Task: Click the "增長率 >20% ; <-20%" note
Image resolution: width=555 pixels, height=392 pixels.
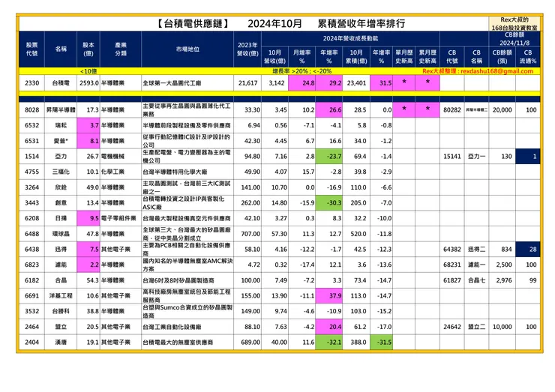Action: (302, 71)
